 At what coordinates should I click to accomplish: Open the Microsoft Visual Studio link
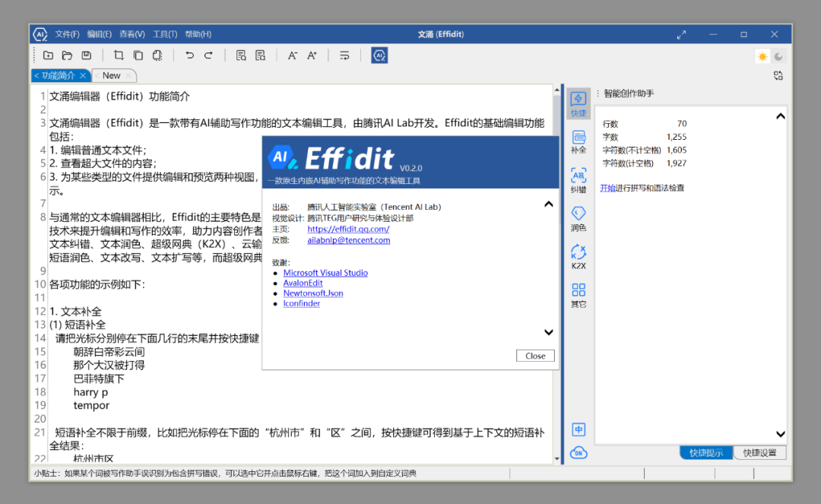click(x=325, y=273)
